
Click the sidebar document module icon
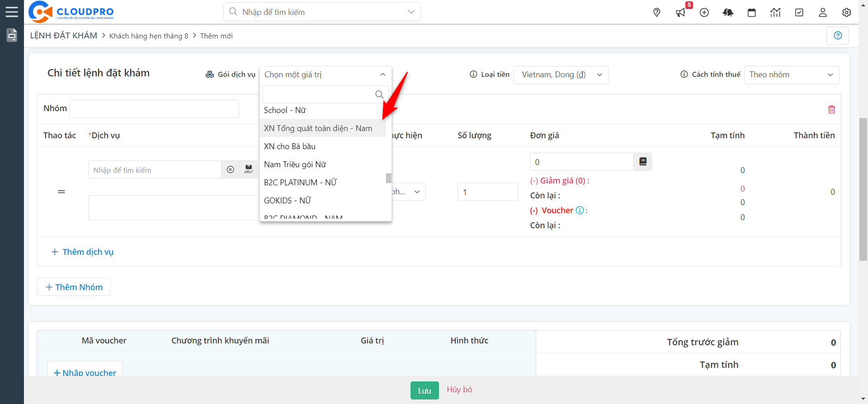point(12,35)
